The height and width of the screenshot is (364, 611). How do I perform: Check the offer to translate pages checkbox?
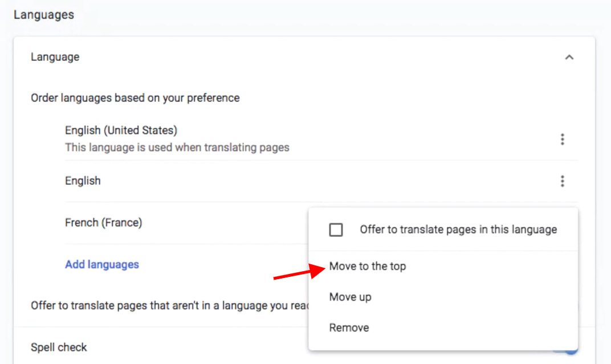[336, 230]
